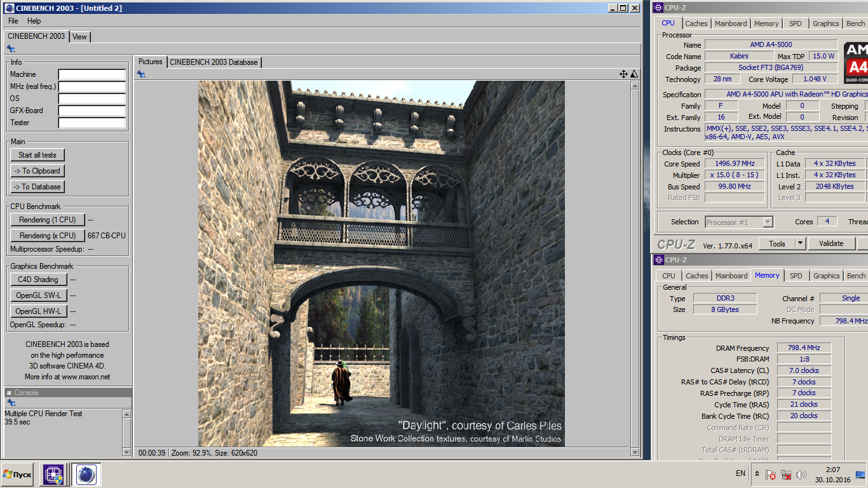Click the CPU-Z icon in lower CPU-Z title bar

(x=658, y=260)
